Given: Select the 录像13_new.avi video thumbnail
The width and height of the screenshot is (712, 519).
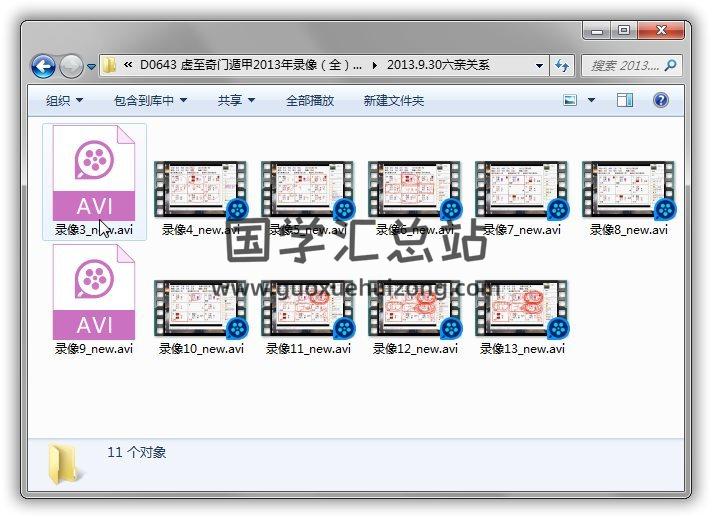Looking at the screenshot, I should (x=522, y=309).
